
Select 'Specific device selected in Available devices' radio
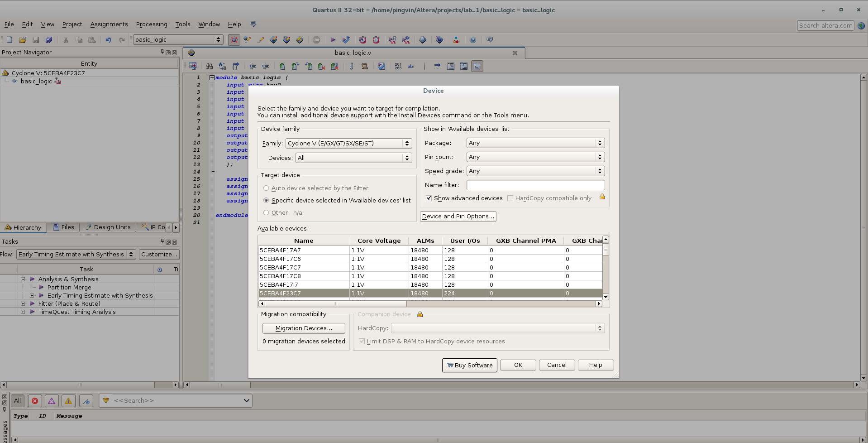(266, 200)
